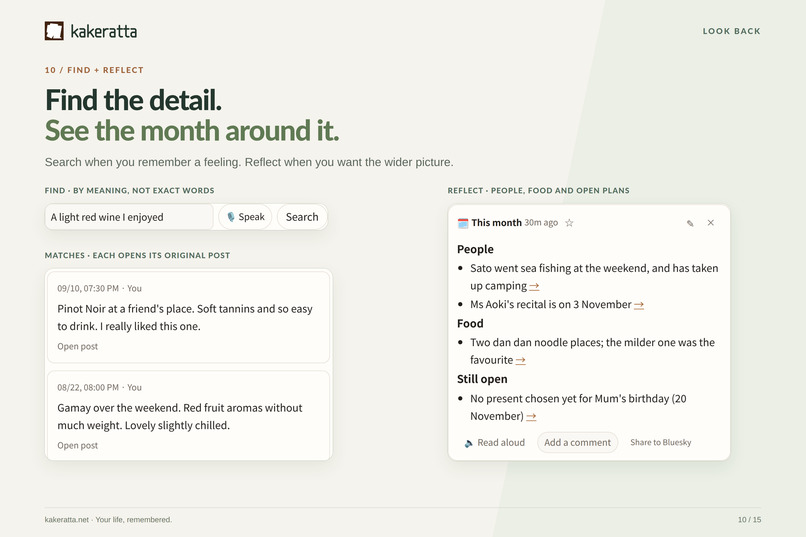Click the '08/22, 08:00 PM · You' timestamp

click(99, 387)
